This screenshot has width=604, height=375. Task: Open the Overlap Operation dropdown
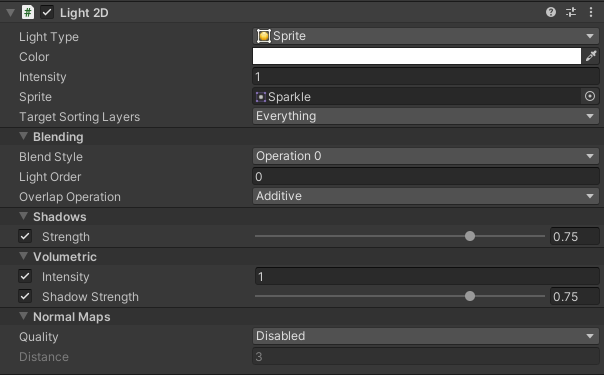426,196
